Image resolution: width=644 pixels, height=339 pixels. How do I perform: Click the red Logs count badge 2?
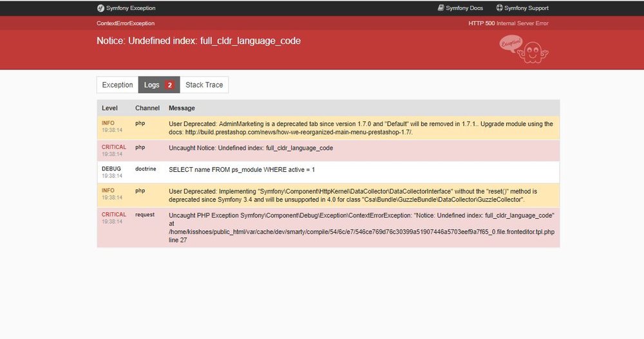click(x=169, y=85)
